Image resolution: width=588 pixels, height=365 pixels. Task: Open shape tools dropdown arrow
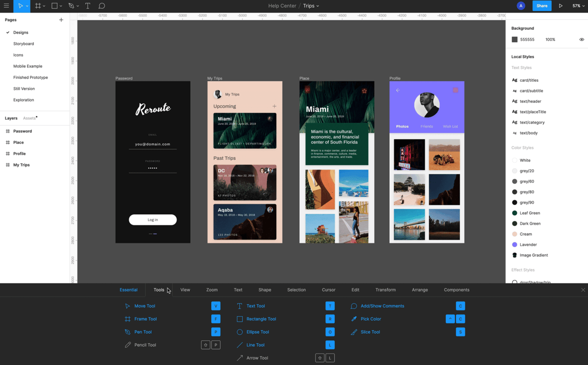click(61, 6)
